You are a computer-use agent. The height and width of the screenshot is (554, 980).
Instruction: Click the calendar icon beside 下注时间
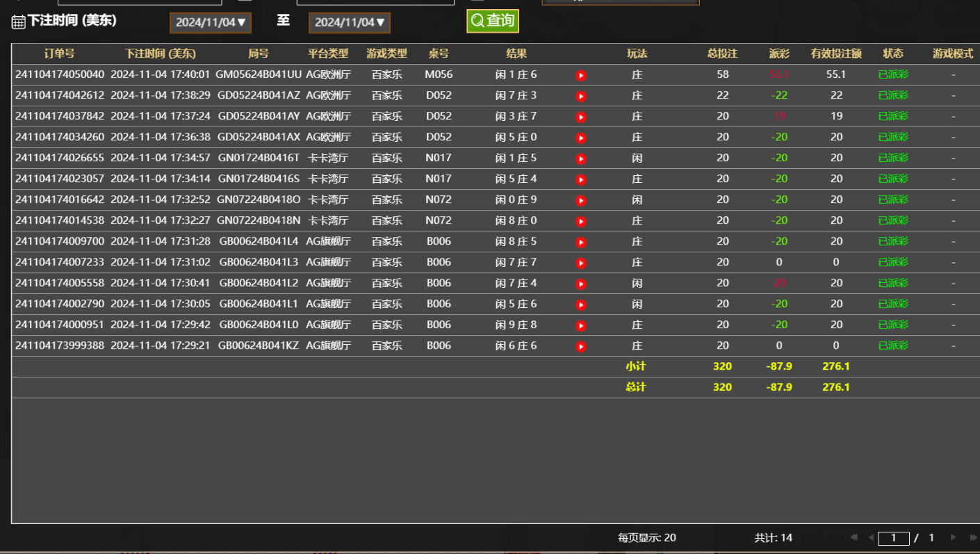click(x=18, y=22)
